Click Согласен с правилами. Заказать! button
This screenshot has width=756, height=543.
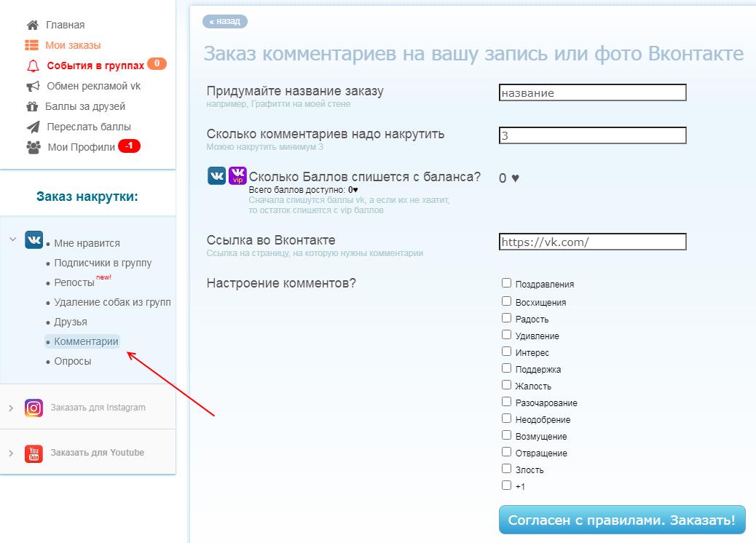(x=622, y=520)
